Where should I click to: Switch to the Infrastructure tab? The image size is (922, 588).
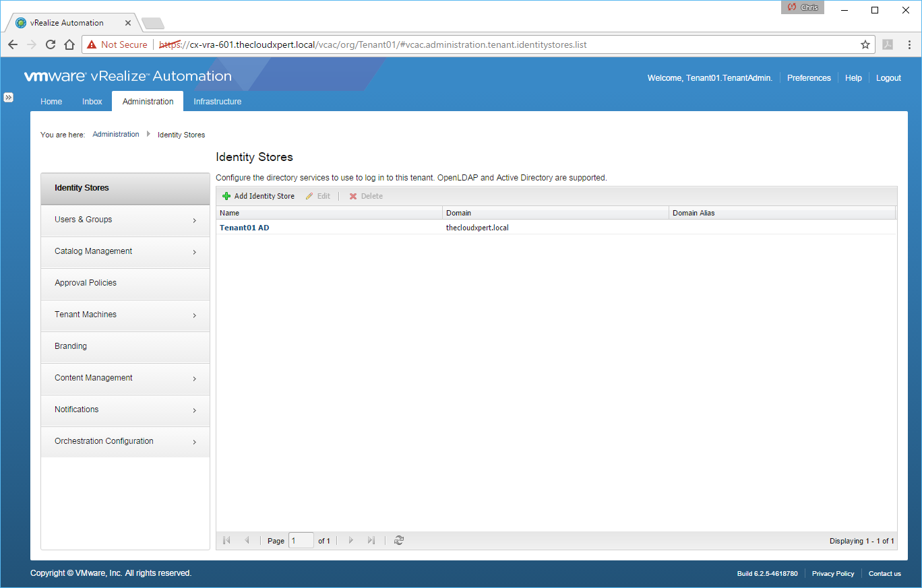click(x=217, y=102)
